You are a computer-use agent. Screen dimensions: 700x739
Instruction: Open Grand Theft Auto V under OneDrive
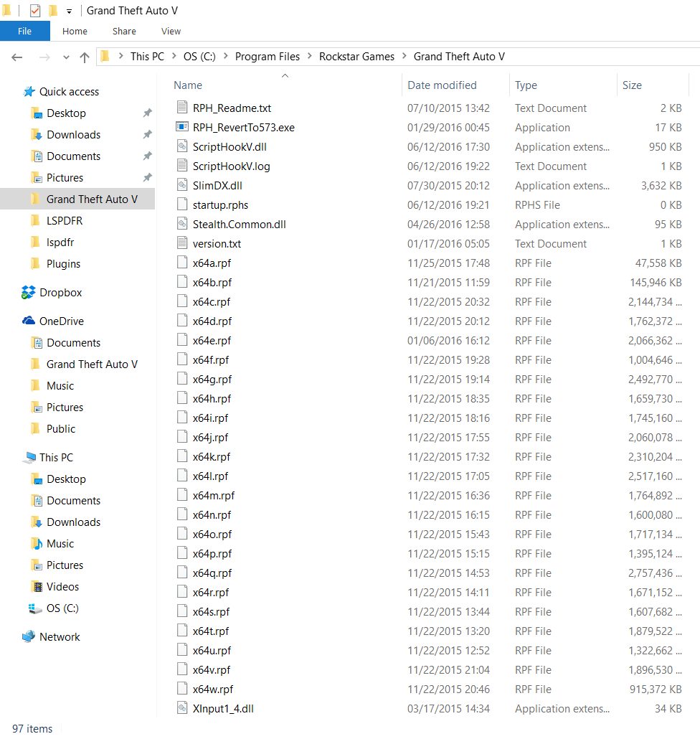[x=92, y=364]
